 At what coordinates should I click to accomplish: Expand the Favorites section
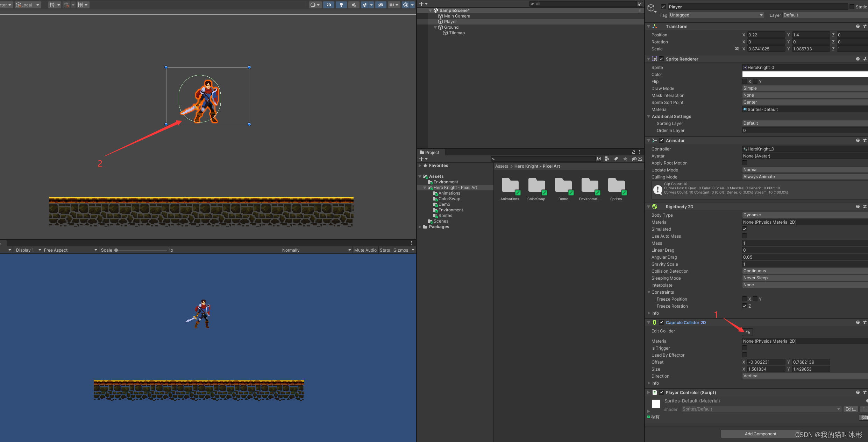(x=420, y=166)
